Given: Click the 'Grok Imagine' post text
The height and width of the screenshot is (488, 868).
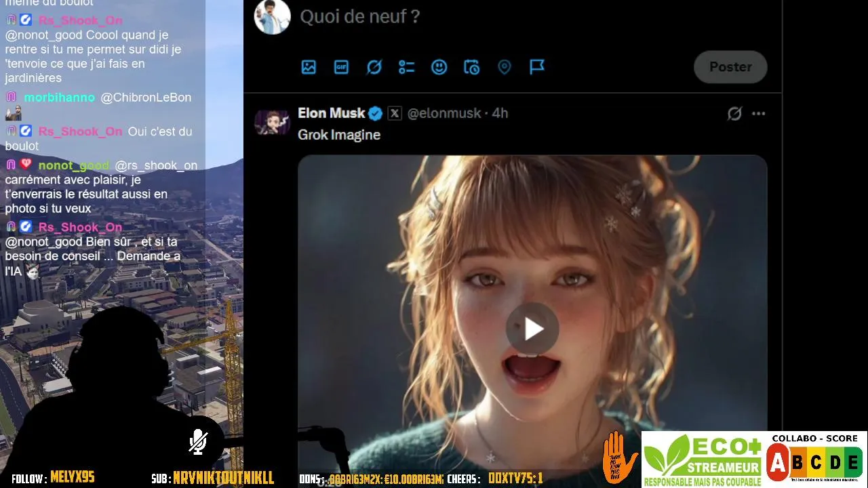Looking at the screenshot, I should pos(339,135).
